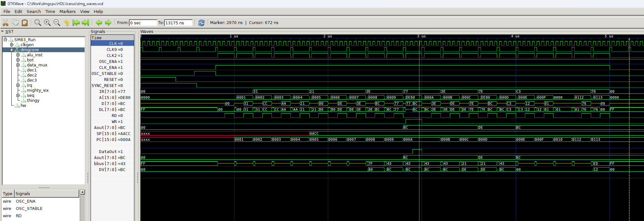
Task: Click the Time header in Signals pane
Action: pyautogui.click(x=112, y=38)
